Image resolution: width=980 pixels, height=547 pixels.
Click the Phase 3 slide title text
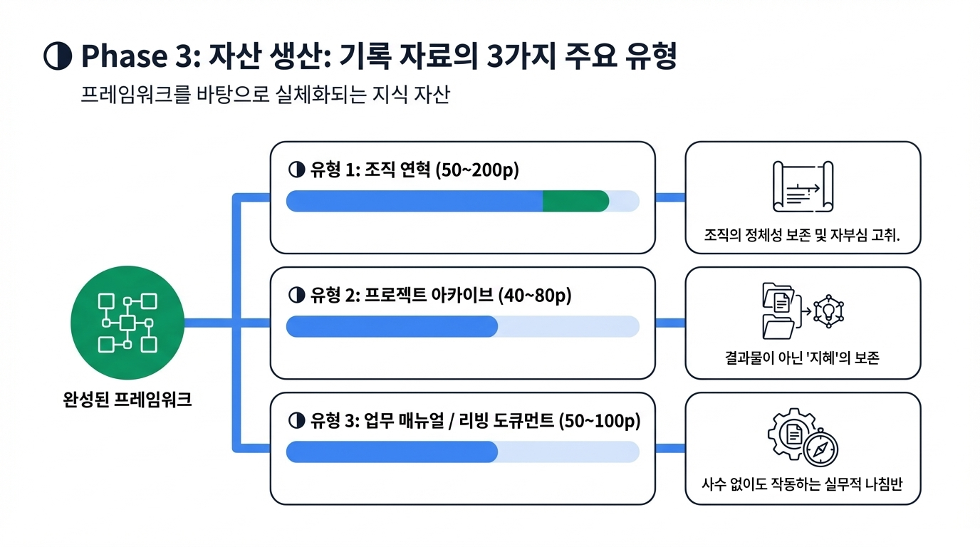(379, 57)
